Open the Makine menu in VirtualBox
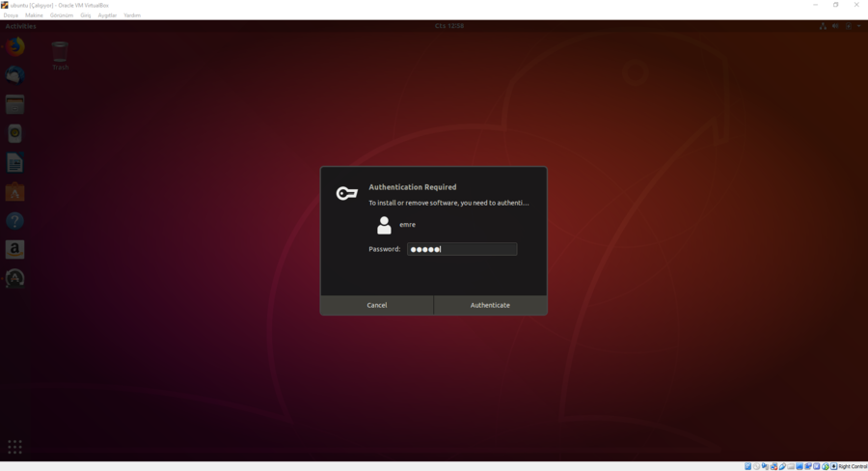 [x=34, y=15]
